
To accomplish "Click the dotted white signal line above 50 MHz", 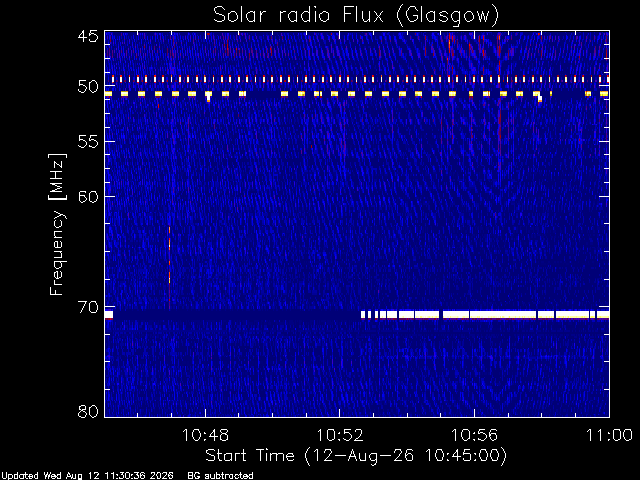I will (360, 79).
